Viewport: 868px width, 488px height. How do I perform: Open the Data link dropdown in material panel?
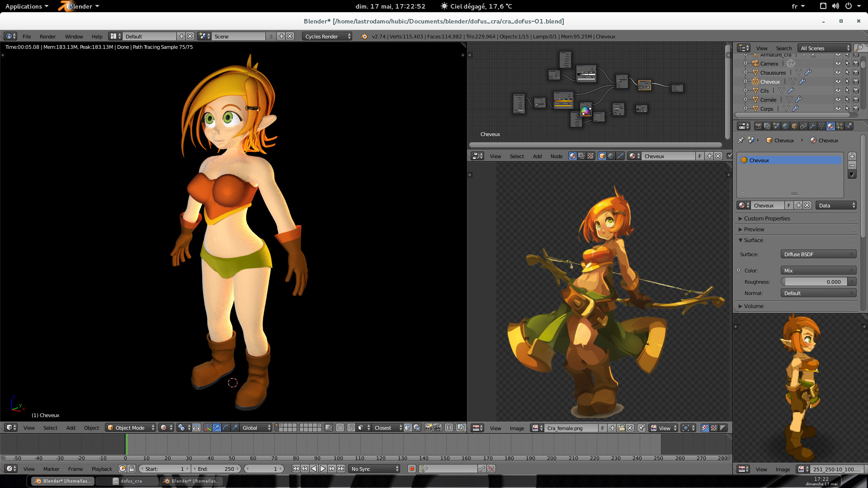pyautogui.click(x=836, y=206)
